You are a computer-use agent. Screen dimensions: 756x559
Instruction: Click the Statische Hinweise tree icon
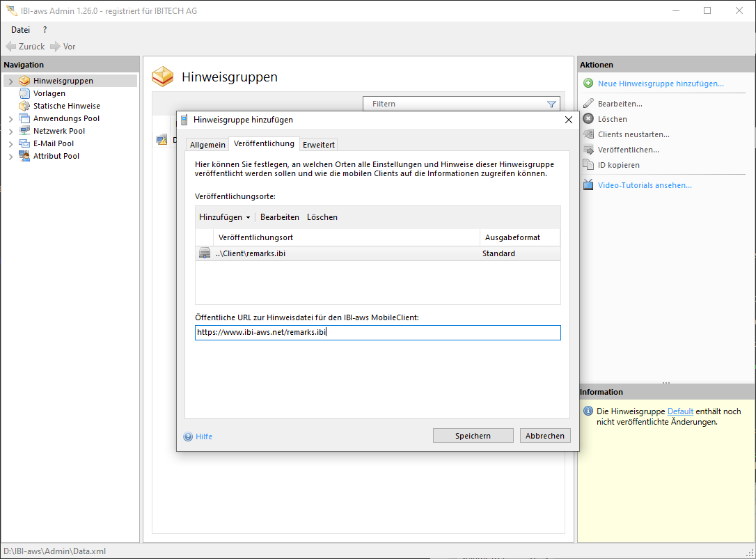click(24, 106)
